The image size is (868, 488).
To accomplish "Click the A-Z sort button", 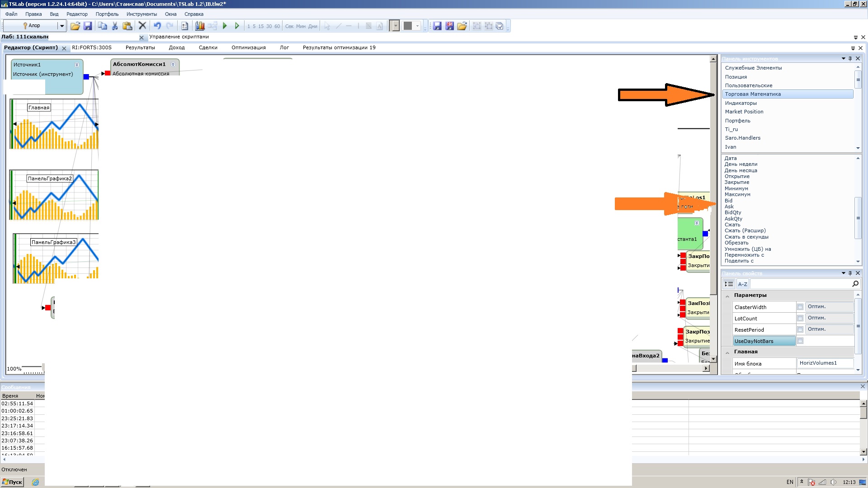I will [742, 284].
